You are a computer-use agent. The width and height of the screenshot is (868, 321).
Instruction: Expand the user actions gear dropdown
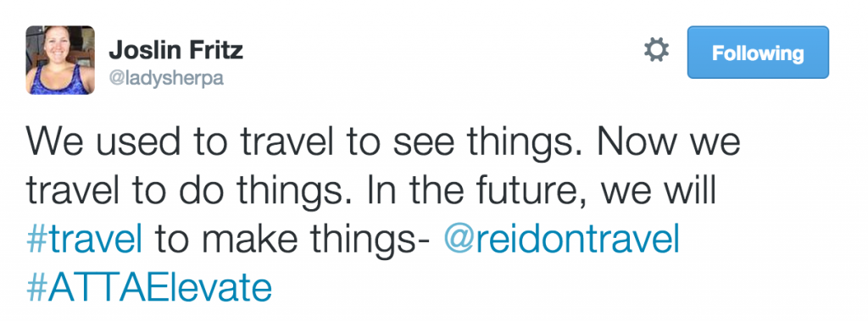[x=656, y=52]
